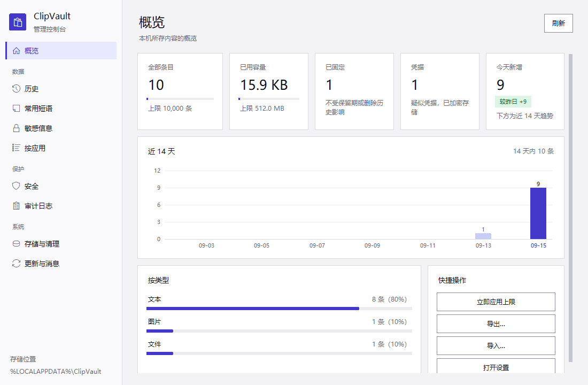Open 存储与清理 page

click(61, 243)
